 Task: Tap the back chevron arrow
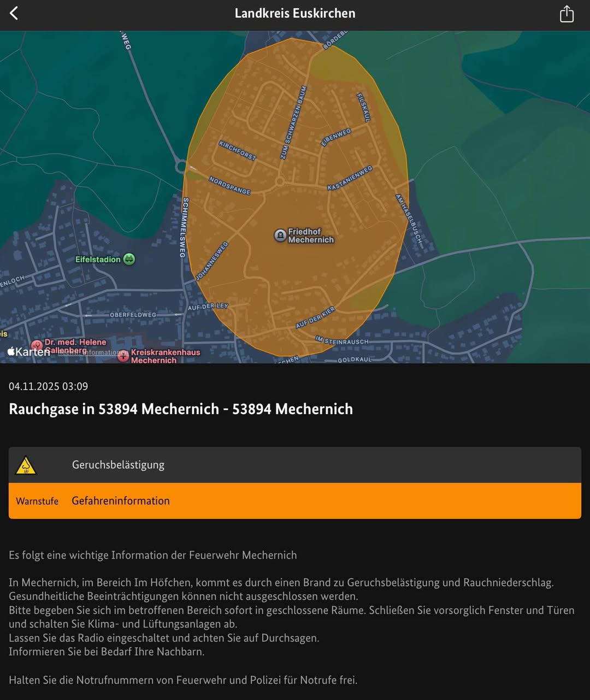tap(14, 14)
